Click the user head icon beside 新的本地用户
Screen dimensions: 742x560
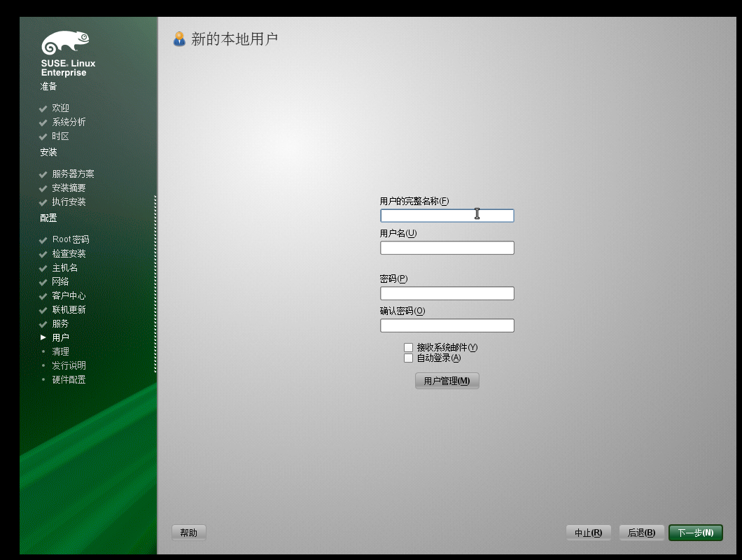pyautogui.click(x=181, y=39)
